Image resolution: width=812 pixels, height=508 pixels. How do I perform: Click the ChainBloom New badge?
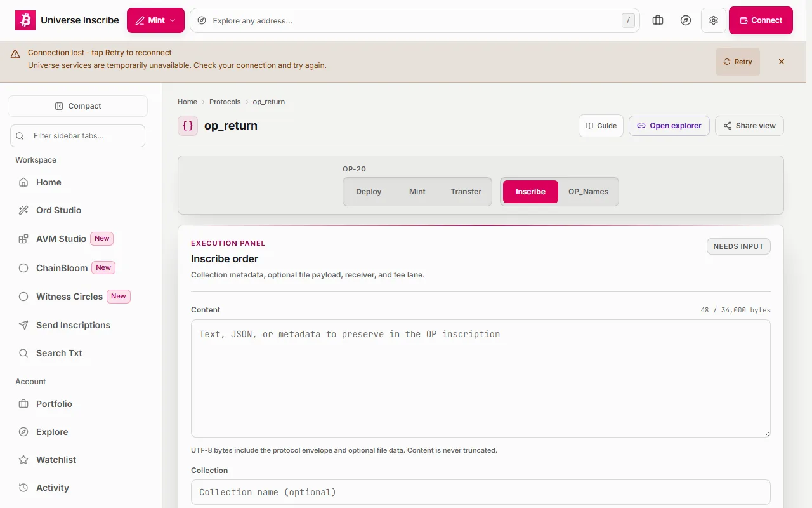(x=103, y=268)
